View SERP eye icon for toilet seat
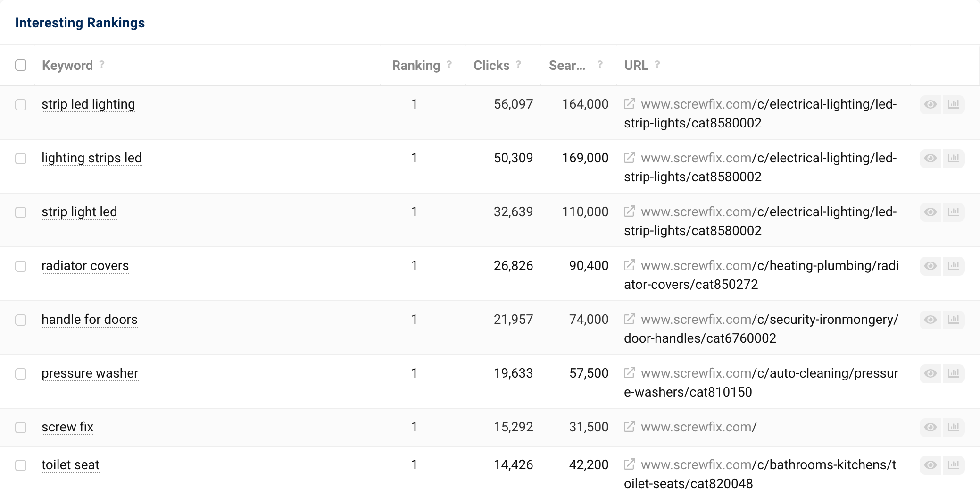980x498 pixels. coord(930,465)
